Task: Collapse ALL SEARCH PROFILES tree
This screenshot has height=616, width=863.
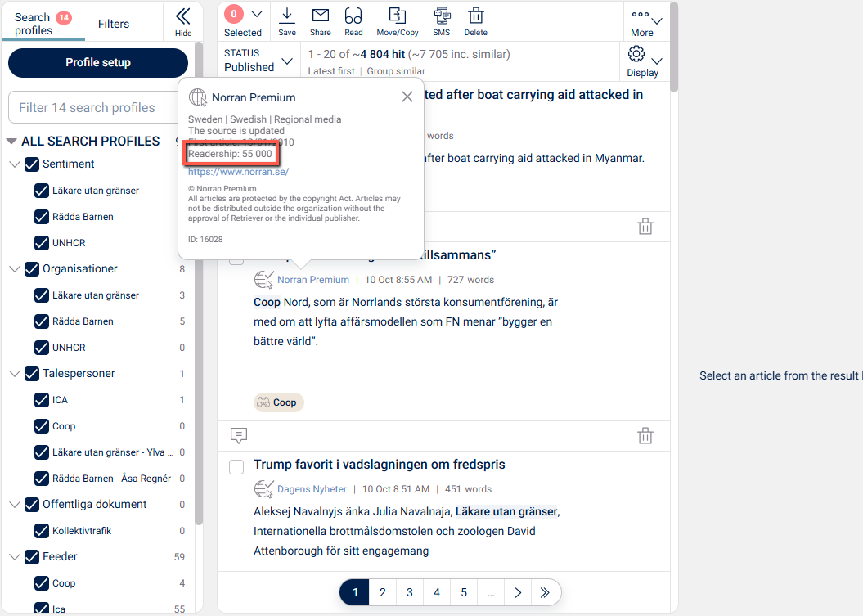Action: pos(11,142)
